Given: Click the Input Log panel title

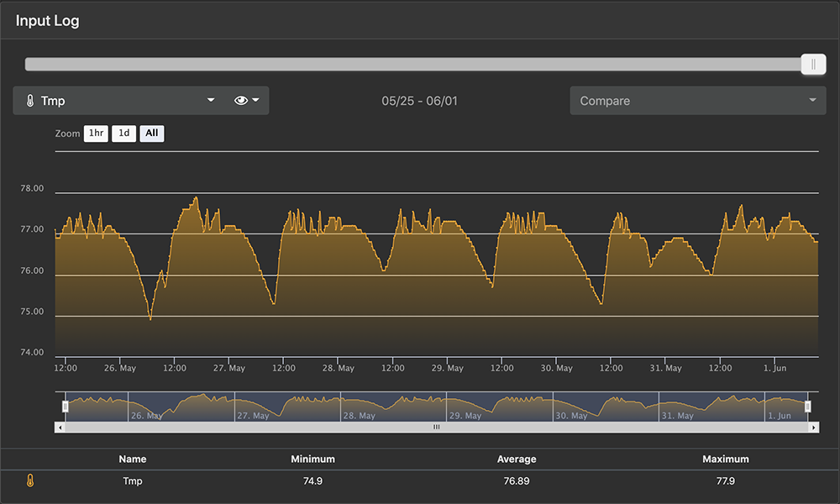Looking at the screenshot, I should 48,21.
